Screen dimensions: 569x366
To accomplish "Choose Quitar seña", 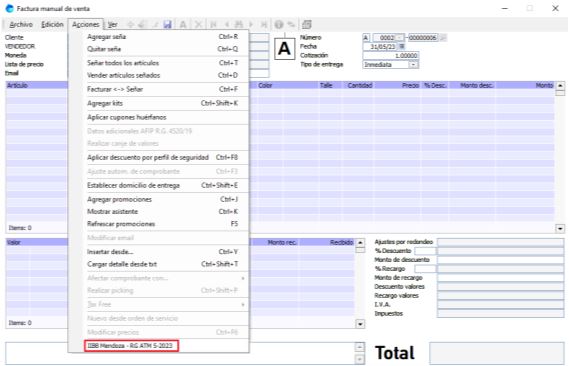I will [159, 49].
